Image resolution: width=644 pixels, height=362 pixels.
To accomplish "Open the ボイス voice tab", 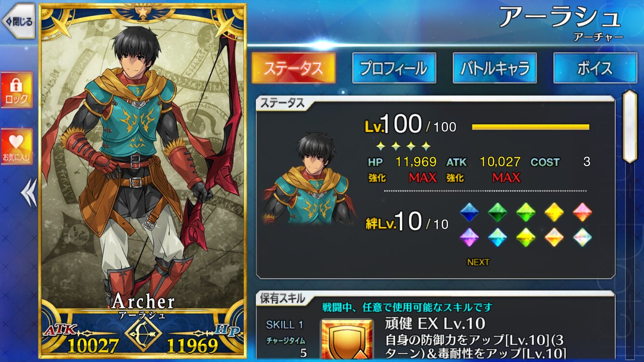I will point(595,68).
